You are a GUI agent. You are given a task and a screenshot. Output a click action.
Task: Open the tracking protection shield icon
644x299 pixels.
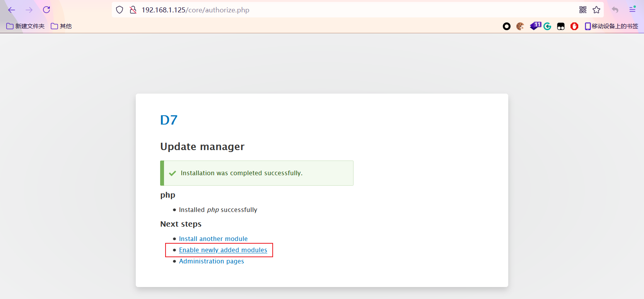(x=120, y=10)
